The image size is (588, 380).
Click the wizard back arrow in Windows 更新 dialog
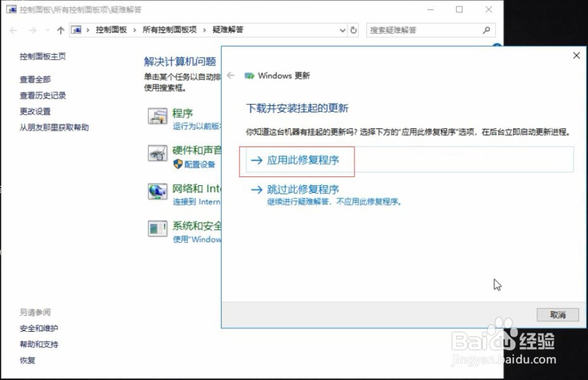[231, 75]
